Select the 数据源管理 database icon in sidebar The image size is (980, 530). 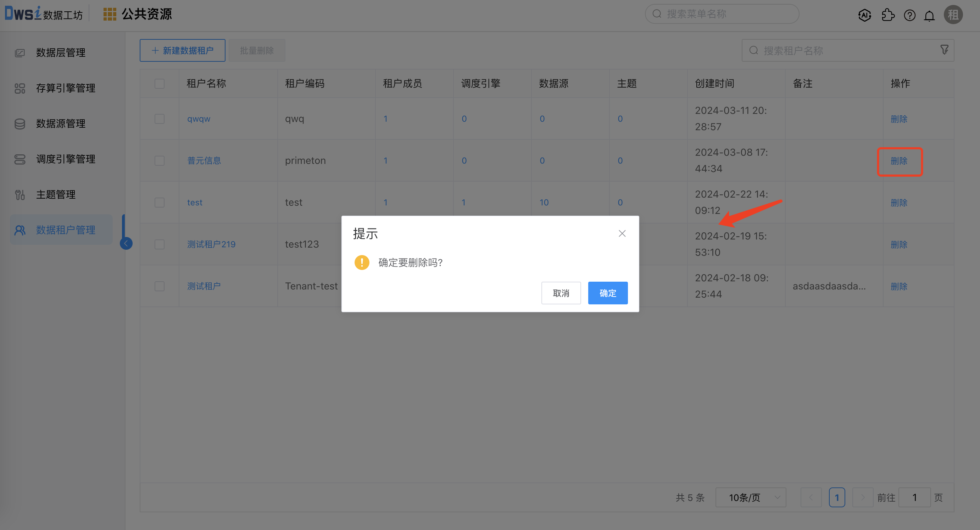(x=20, y=123)
